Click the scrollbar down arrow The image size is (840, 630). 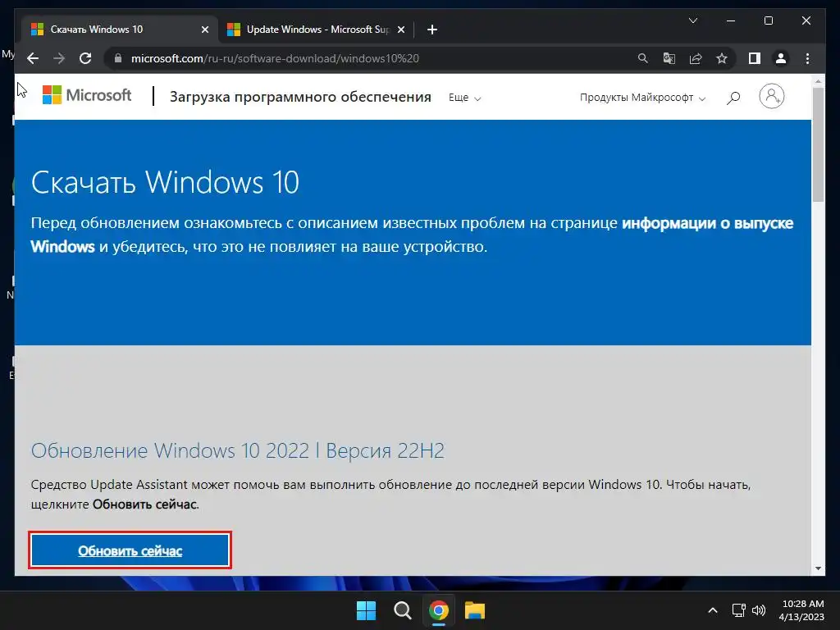818,569
